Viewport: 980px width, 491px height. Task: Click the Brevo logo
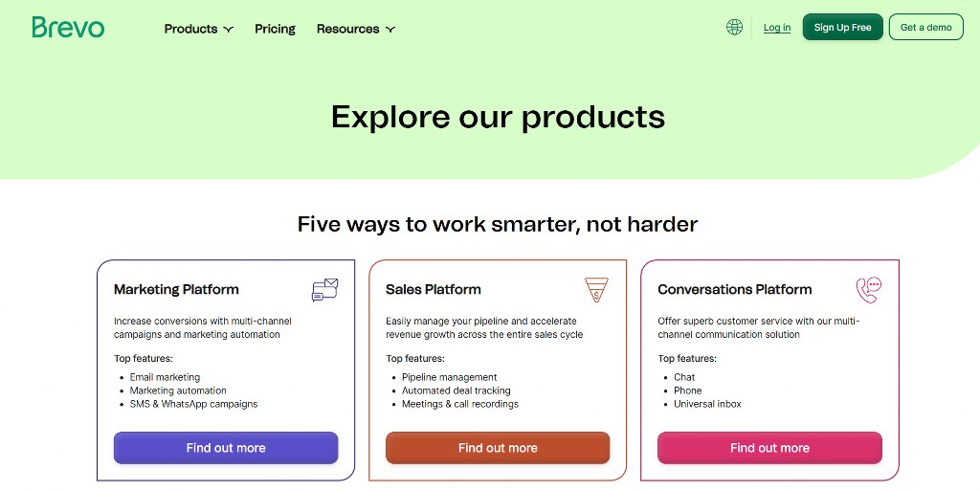pos(68,28)
